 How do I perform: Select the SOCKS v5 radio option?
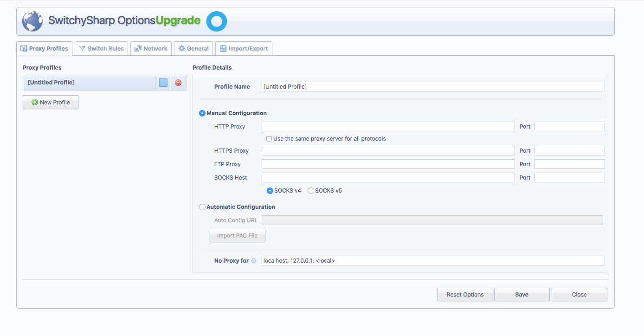tap(311, 191)
